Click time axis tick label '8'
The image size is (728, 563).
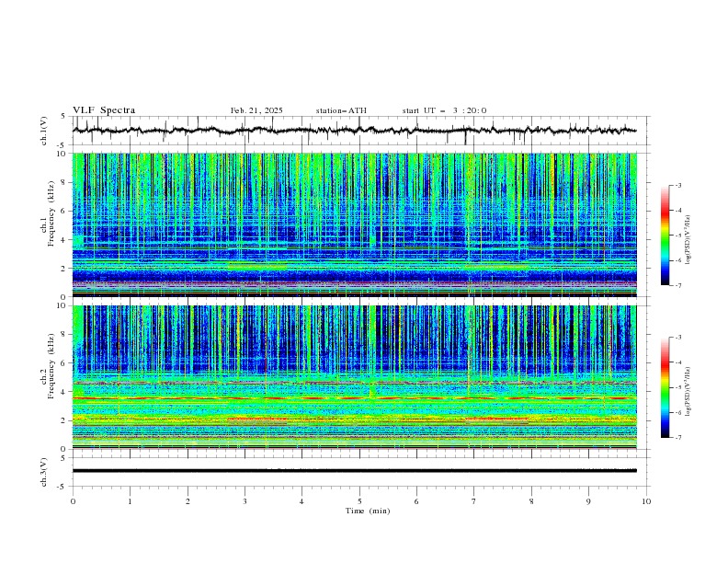pos(531,501)
